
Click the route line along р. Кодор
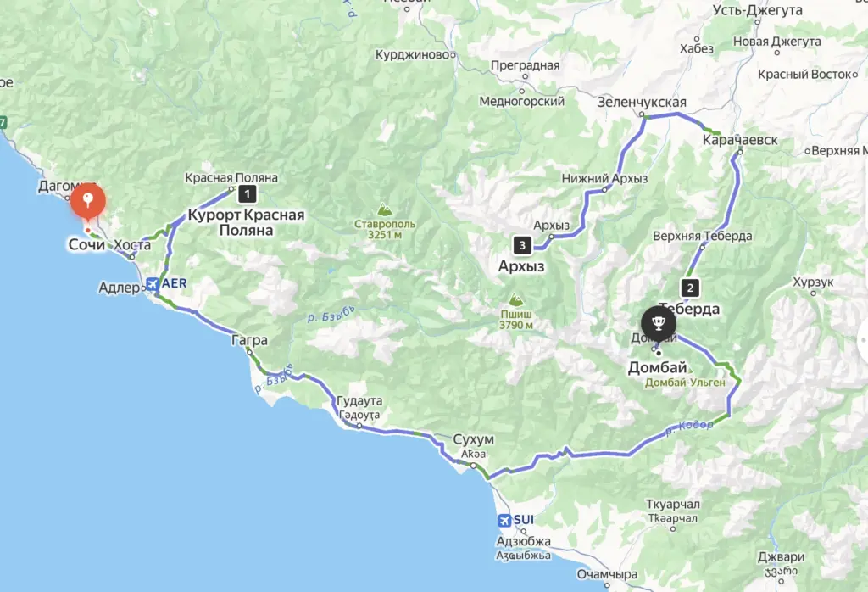(x=681, y=433)
